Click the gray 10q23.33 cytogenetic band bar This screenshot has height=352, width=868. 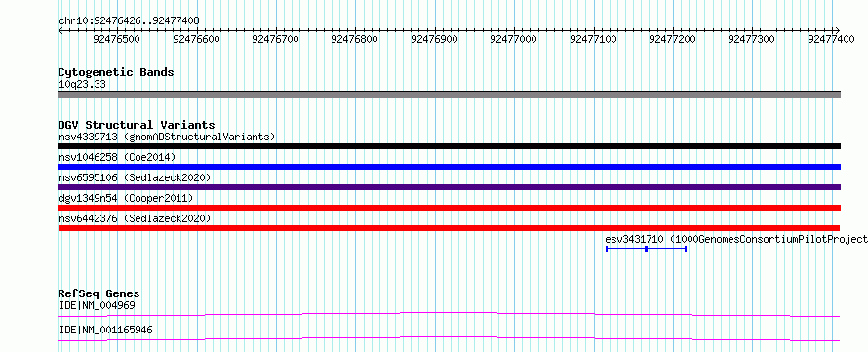click(450, 95)
